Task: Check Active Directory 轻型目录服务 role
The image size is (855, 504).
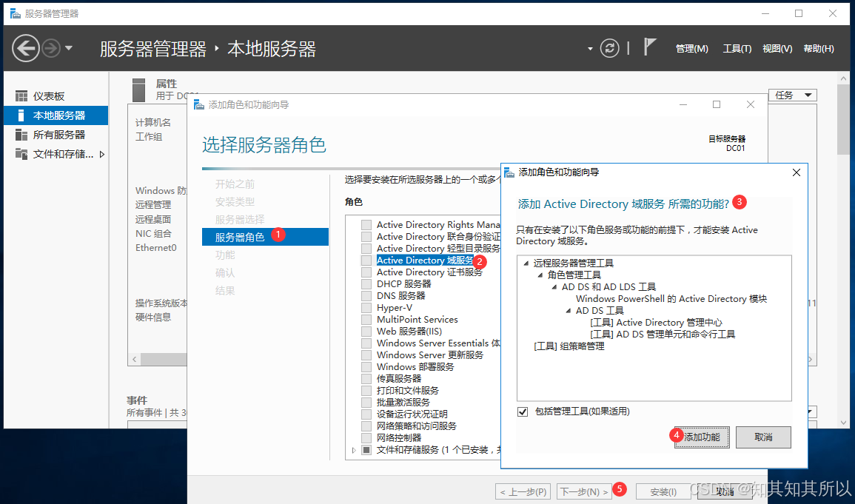Action: [x=366, y=249]
